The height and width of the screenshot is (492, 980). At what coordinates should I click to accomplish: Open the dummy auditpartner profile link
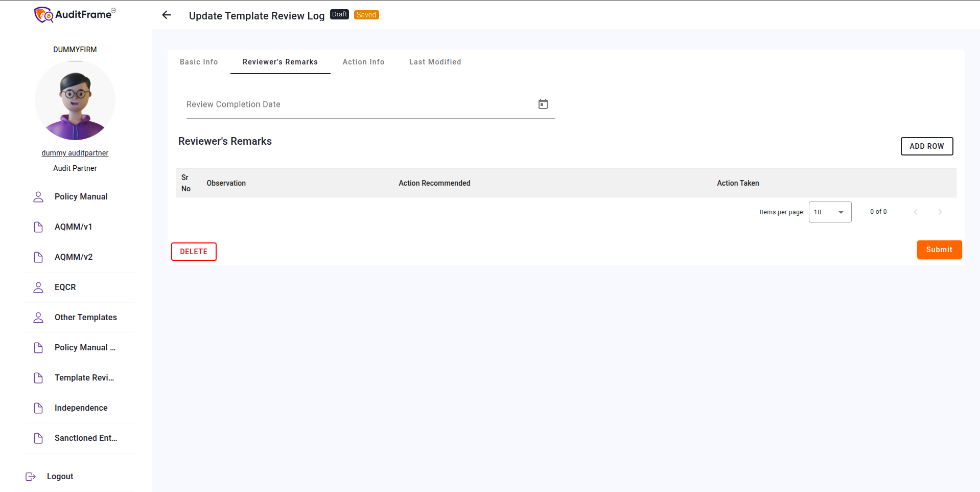click(x=75, y=153)
